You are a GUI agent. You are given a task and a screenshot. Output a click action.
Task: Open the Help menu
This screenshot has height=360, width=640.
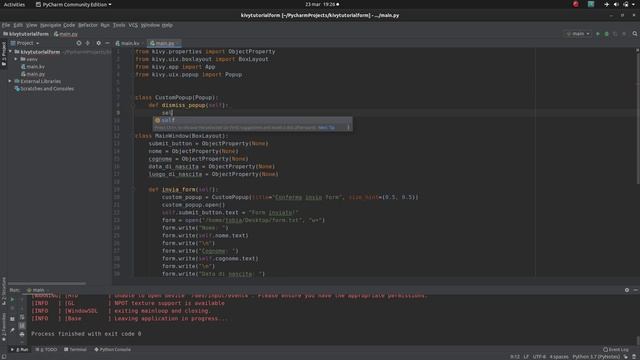[x=167, y=25]
